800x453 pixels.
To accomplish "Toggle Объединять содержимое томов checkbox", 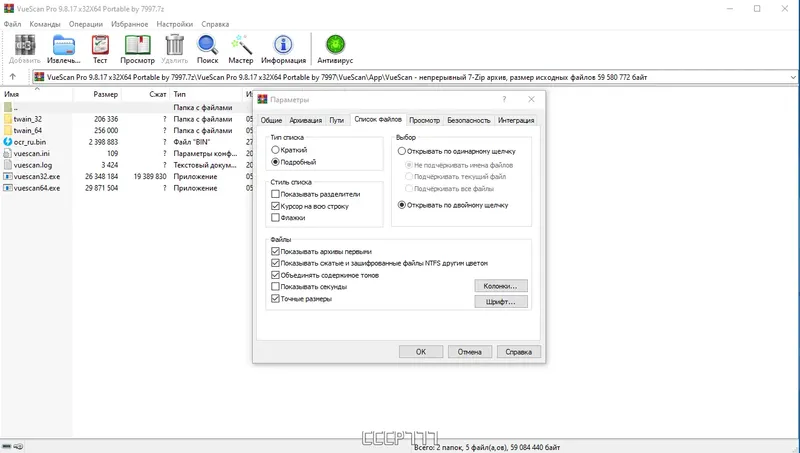I will [276, 275].
